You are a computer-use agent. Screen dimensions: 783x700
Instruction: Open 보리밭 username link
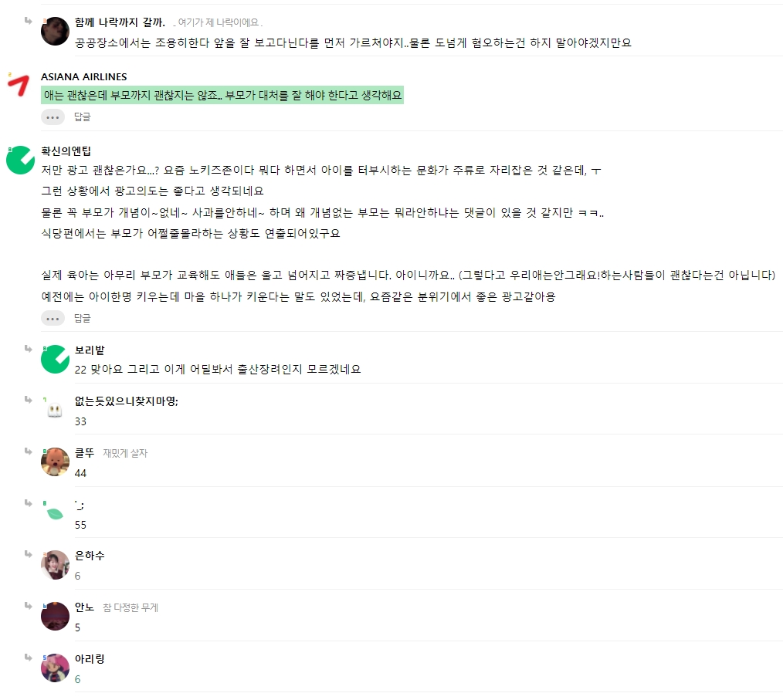(90, 350)
